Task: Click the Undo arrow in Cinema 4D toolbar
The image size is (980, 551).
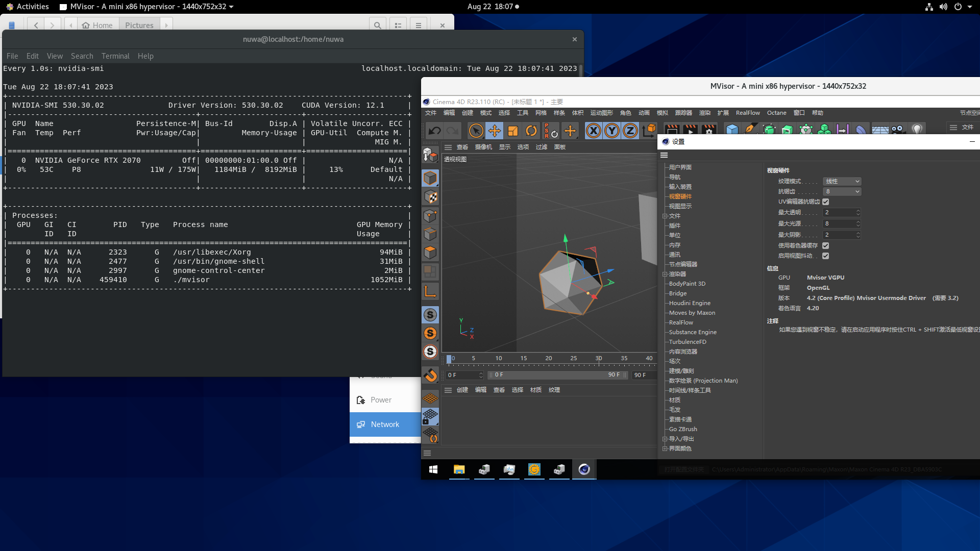Action: [x=434, y=131]
